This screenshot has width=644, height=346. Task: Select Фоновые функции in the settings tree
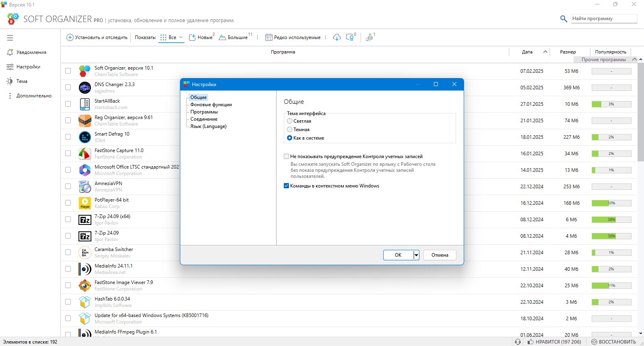click(211, 105)
